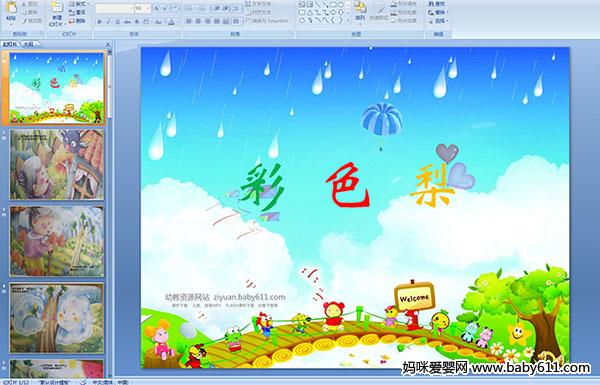The width and height of the screenshot is (600, 385).
Task: Apply italic with the I button
Action: [109, 22]
